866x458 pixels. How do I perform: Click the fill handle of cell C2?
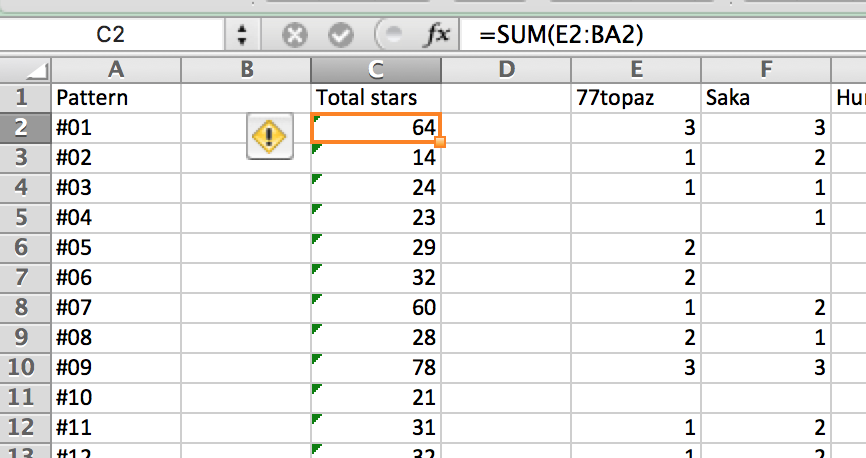pos(440,143)
